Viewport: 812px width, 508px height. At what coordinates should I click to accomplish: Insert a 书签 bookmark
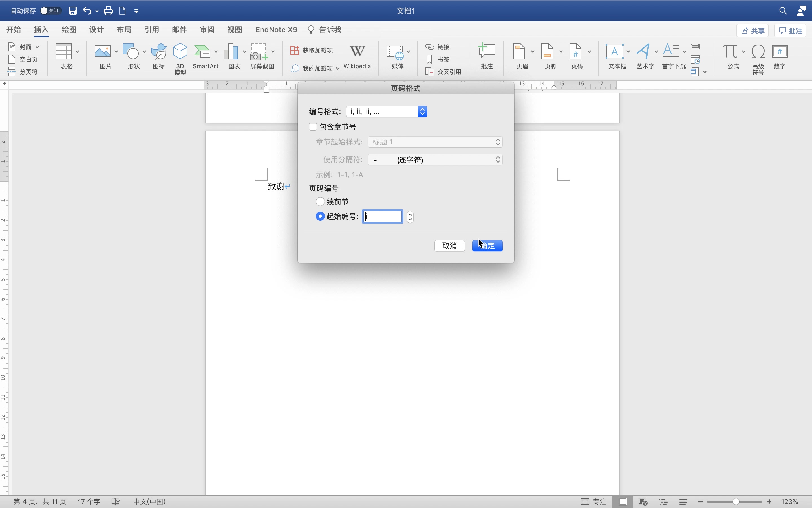point(438,59)
